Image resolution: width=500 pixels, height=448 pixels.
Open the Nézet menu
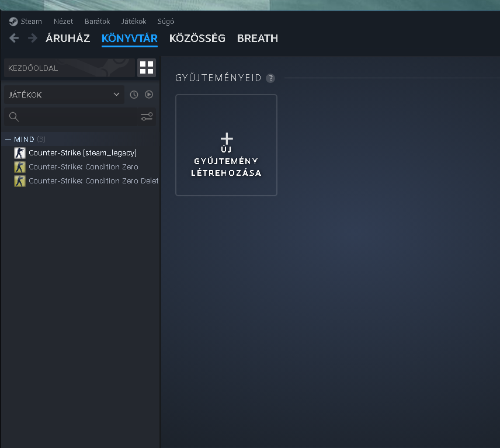point(63,22)
